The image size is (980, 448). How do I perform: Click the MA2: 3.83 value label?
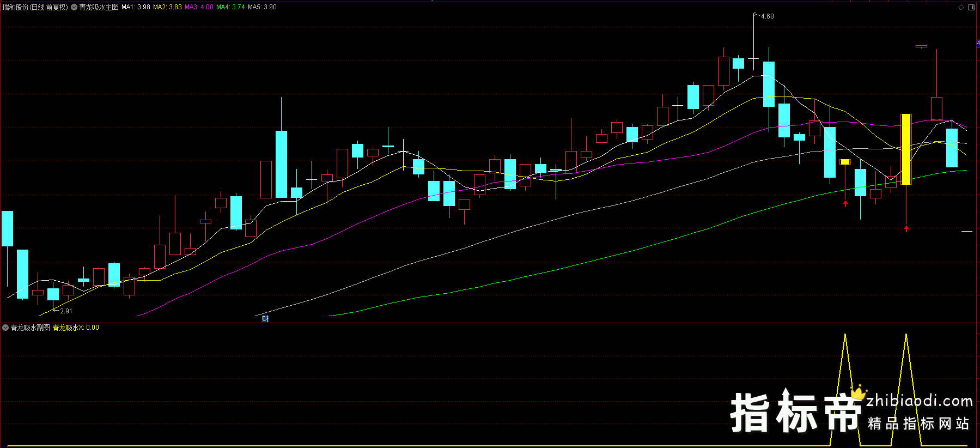click(x=167, y=8)
